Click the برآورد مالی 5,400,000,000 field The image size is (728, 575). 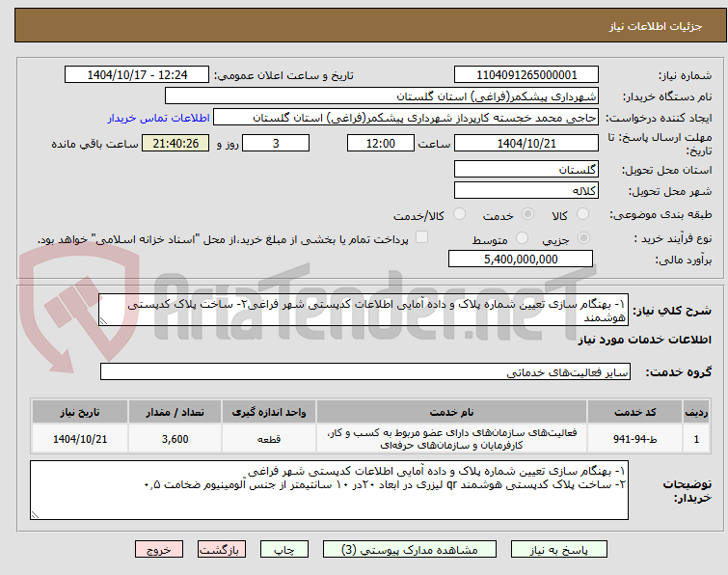click(521, 259)
